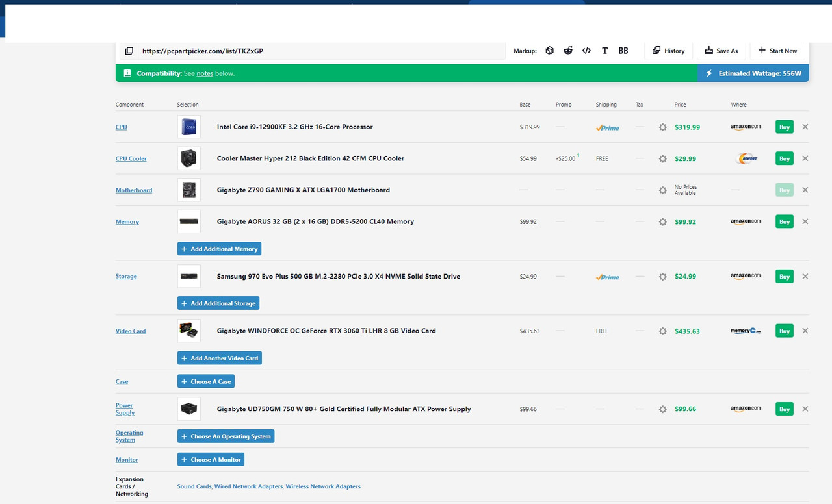Open settings gear for Gigabyte UD750GM PSU
Viewport: 832px width, 504px height.
[662, 409]
